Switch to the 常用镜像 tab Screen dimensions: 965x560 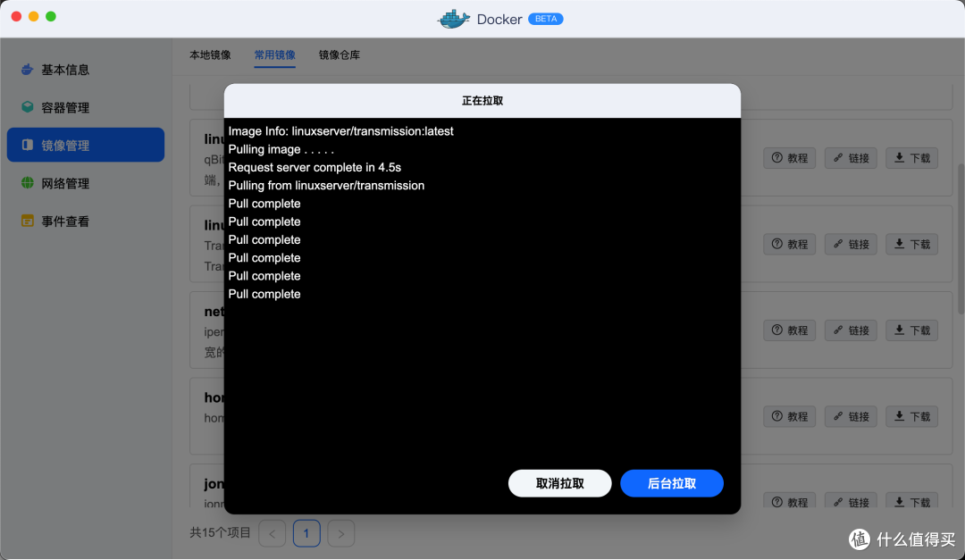point(274,54)
